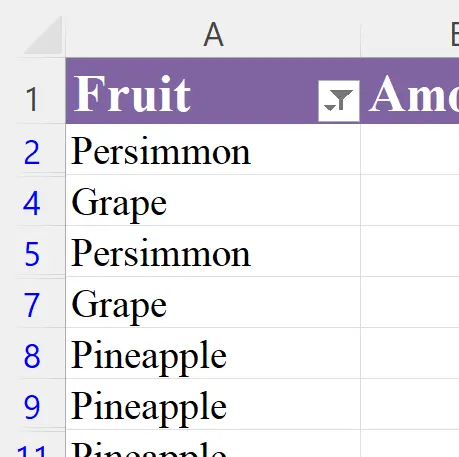Open the Fruit column filter dropdown
459x457 pixels.
pyautogui.click(x=339, y=101)
